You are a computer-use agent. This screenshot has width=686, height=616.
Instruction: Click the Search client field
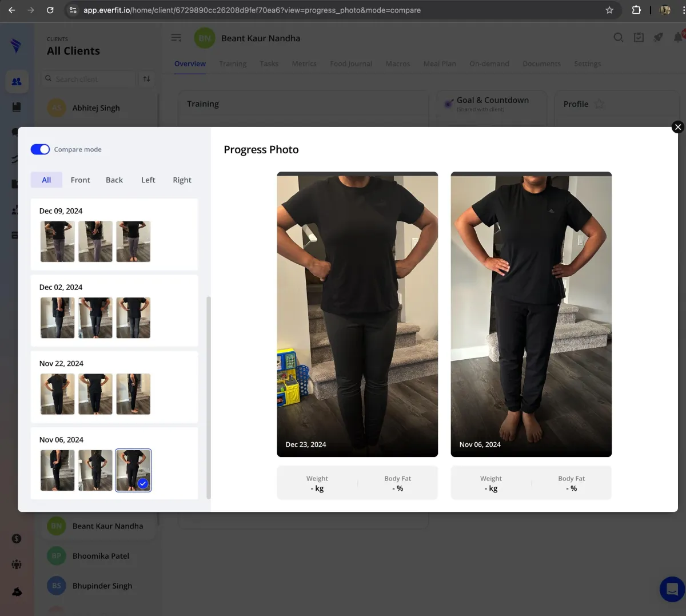(x=88, y=79)
